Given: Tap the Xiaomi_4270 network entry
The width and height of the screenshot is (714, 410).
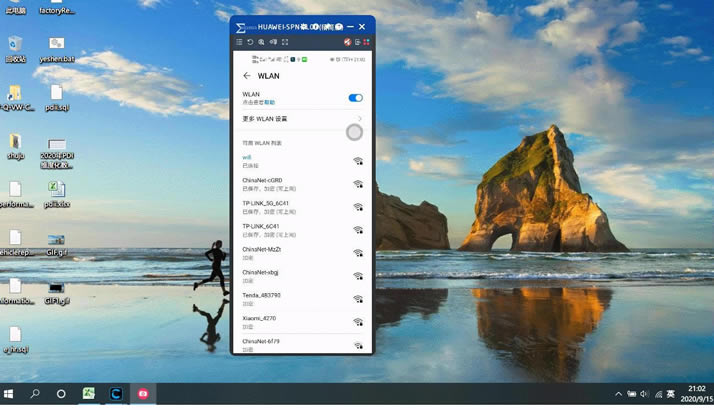Looking at the screenshot, I should pyautogui.click(x=302, y=322).
